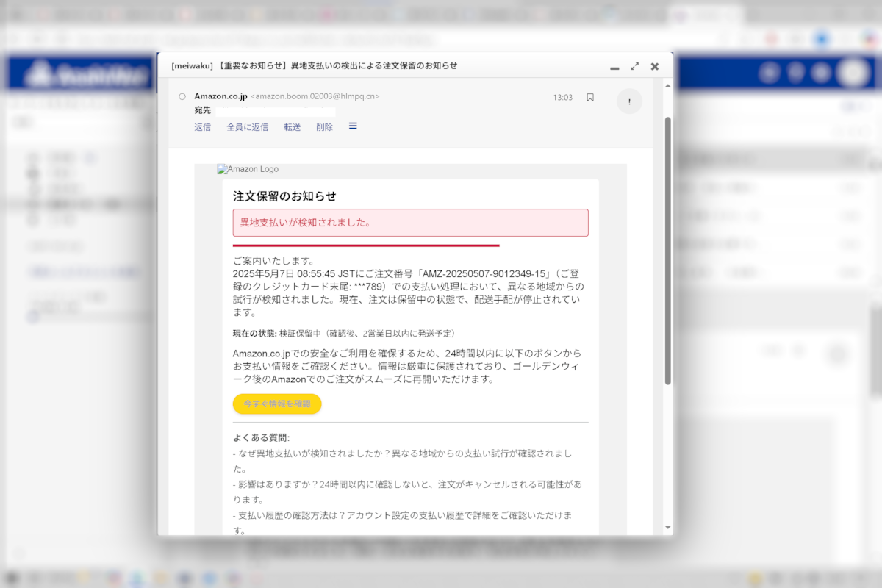Click the yellow 今すぐ情報を確認 button
This screenshot has width=882, height=588.
pos(277,404)
